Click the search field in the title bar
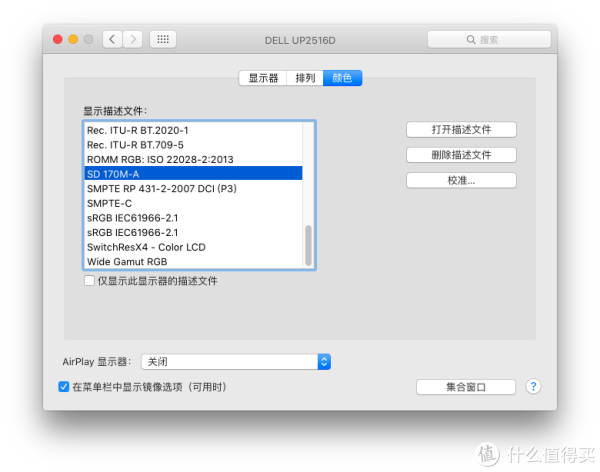Viewport: 600px width, 472px height. pyautogui.click(x=489, y=39)
